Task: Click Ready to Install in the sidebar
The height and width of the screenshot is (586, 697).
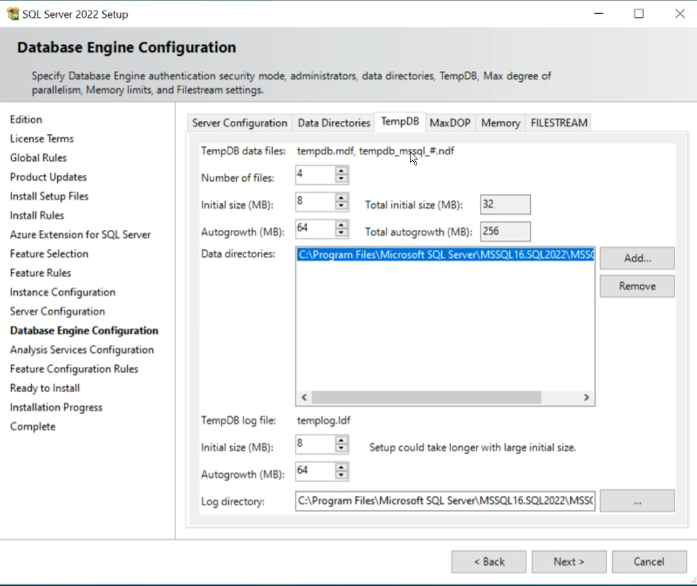Action: (x=45, y=388)
